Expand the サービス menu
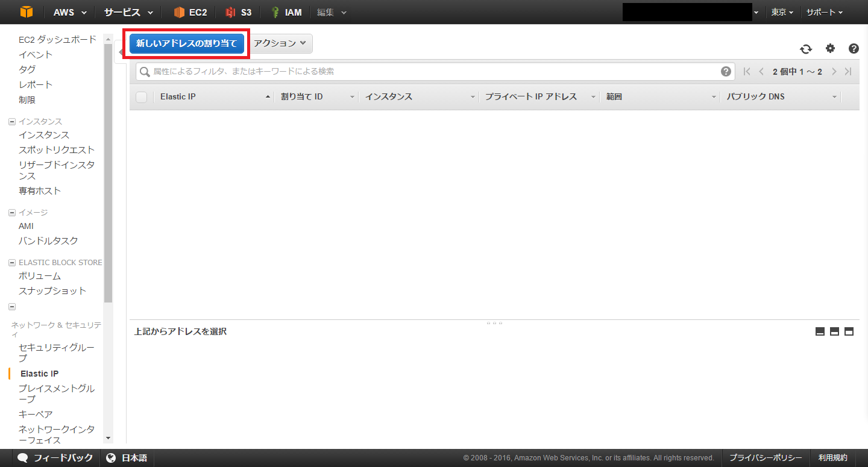Screen dimensions: 868x467 click(128, 12)
